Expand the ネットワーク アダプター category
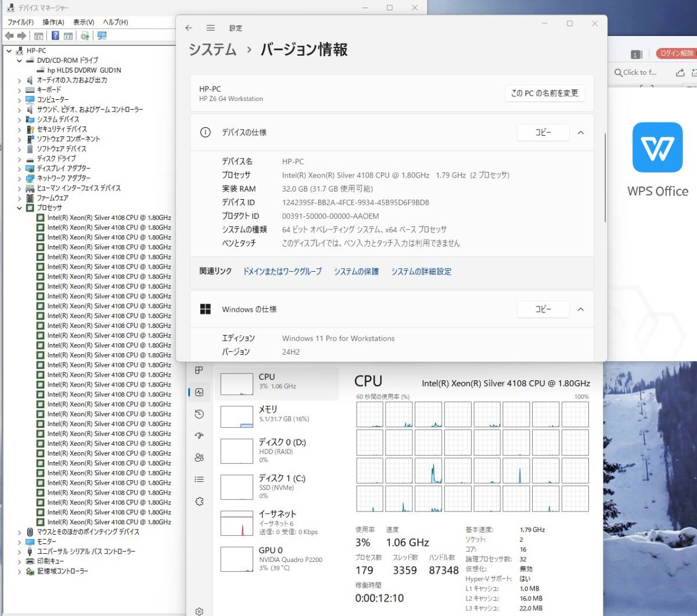Image resolution: width=697 pixels, height=616 pixels. [x=19, y=178]
